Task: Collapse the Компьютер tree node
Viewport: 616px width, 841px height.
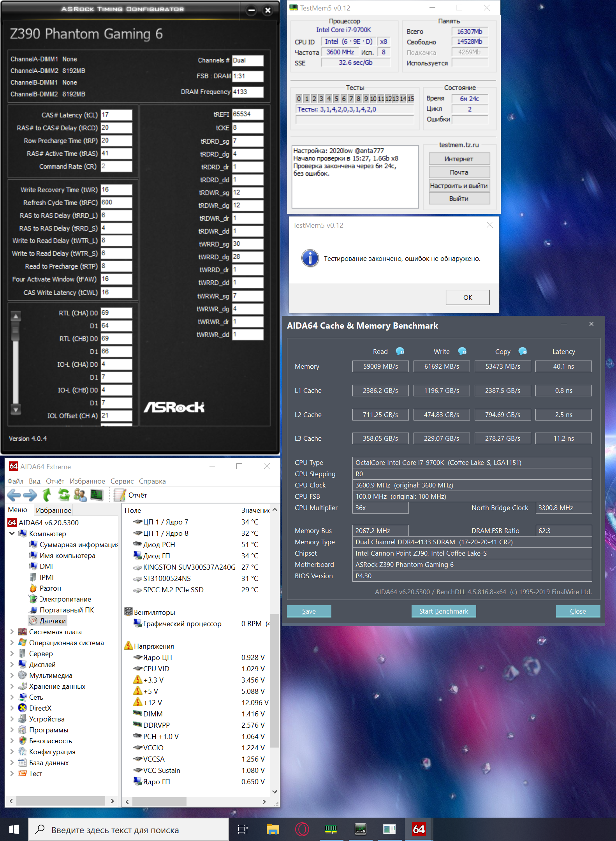Action: point(12,533)
